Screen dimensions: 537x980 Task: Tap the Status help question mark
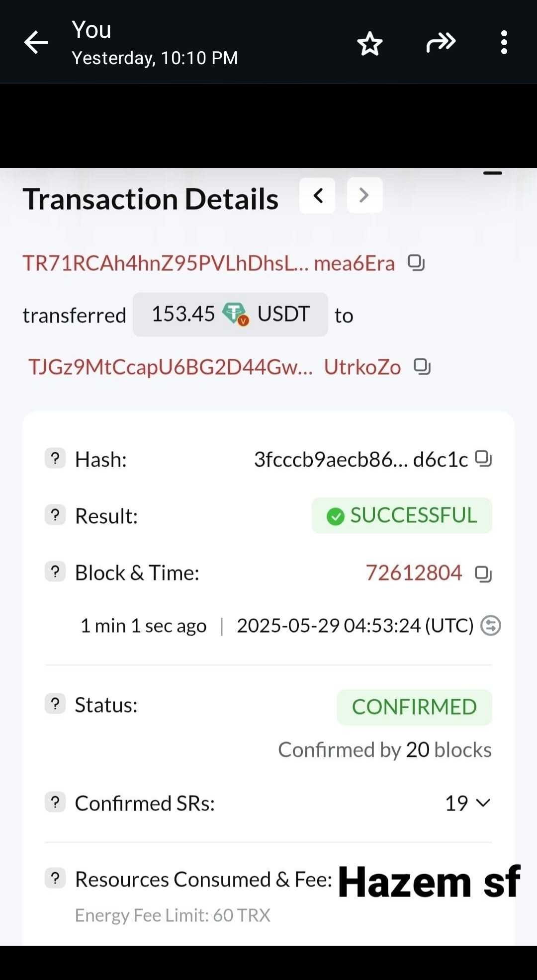[x=55, y=704]
